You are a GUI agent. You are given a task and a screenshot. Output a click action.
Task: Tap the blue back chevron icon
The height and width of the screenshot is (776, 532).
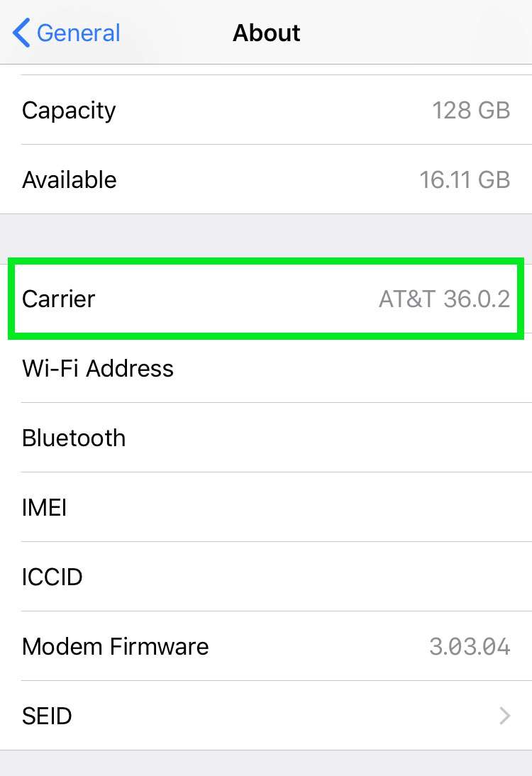click(x=21, y=33)
